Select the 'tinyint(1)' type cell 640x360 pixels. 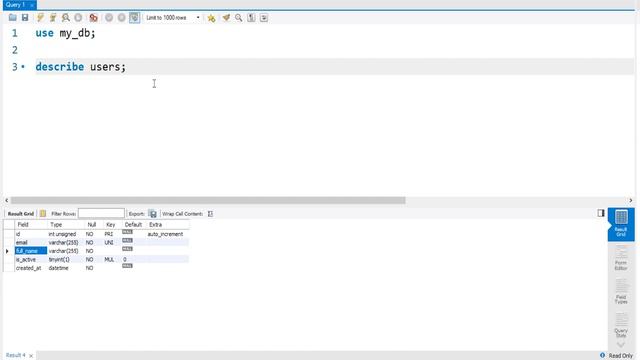[65, 259]
